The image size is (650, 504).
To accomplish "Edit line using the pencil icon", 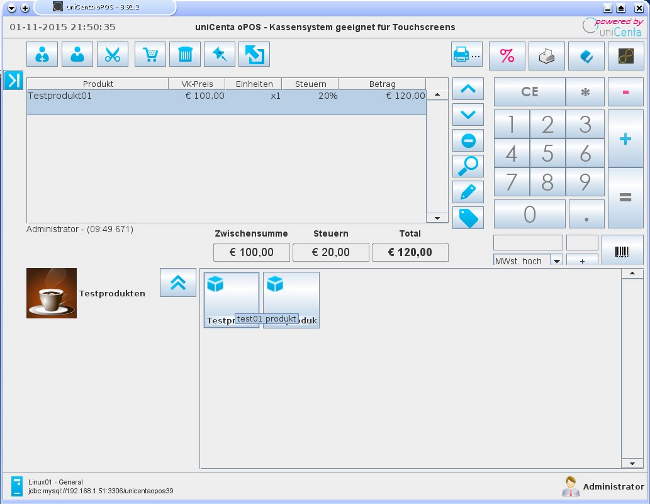I will click(x=468, y=192).
